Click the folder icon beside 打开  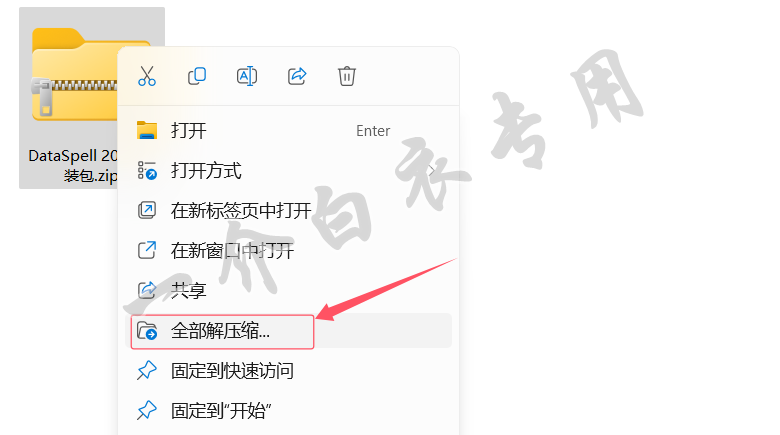[x=147, y=130]
